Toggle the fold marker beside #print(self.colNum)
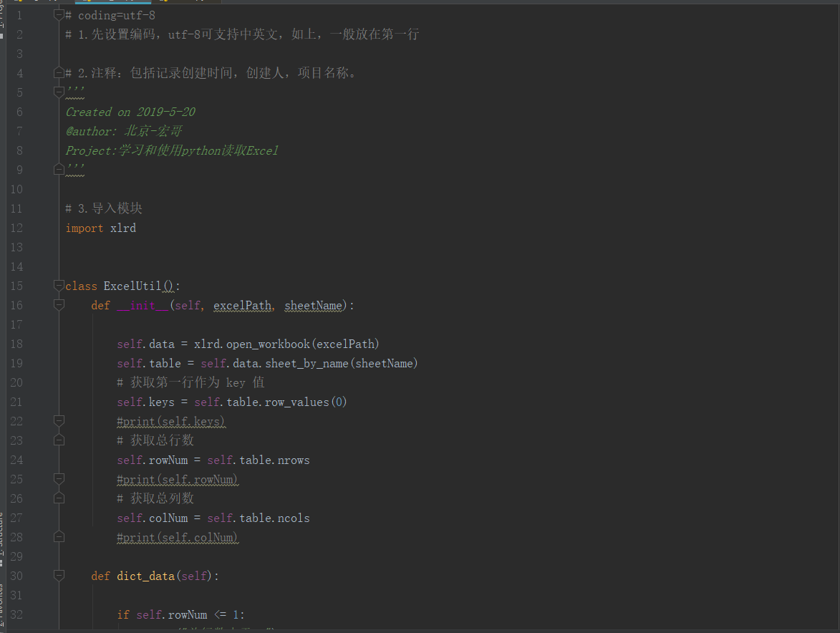Viewport: 840px width, 633px height. coord(59,537)
